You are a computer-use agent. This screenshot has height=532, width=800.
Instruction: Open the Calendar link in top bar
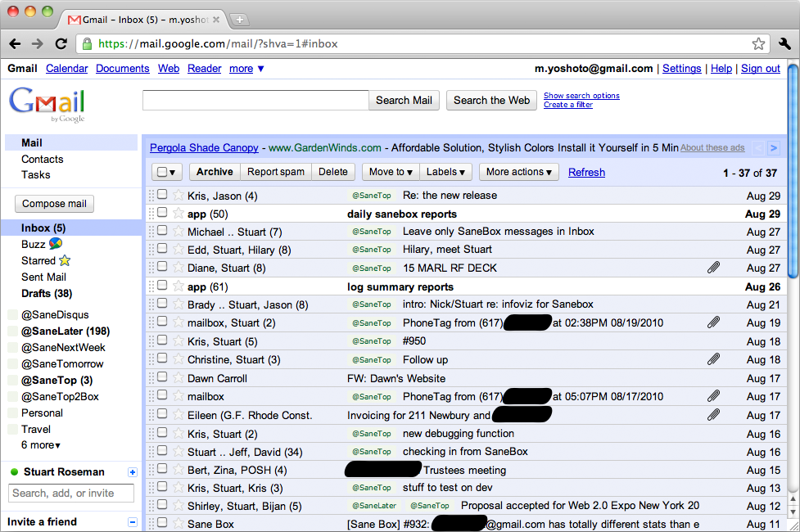point(67,69)
